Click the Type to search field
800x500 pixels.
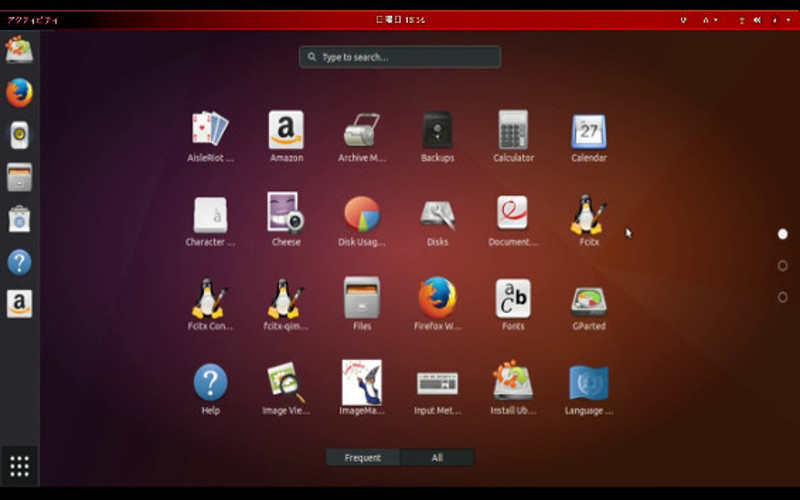click(399, 57)
